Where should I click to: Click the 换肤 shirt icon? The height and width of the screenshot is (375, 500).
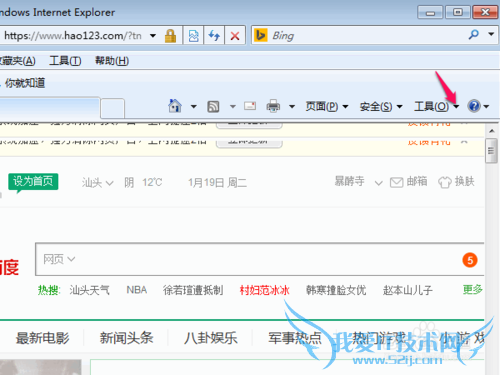click(445, 182)
